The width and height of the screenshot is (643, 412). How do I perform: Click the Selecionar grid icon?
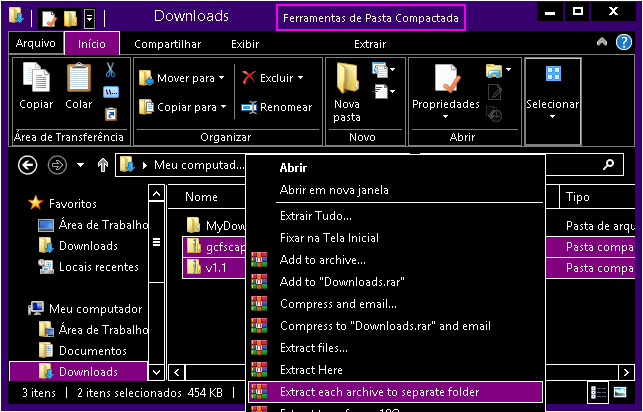pyautogui.click(x=553, y=74)
